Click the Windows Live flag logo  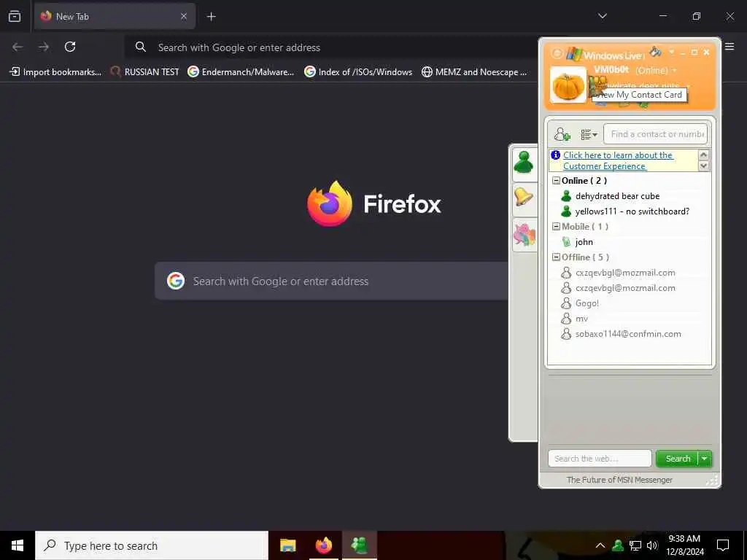573,54
